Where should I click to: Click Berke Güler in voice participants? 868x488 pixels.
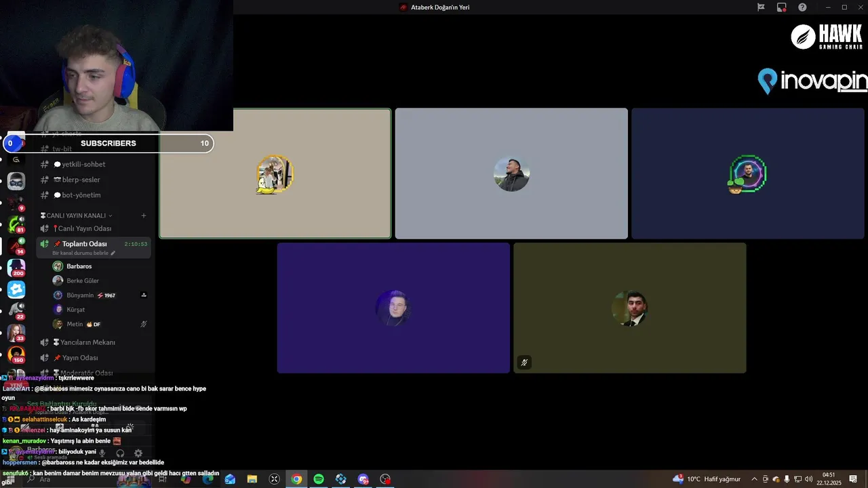100,281
